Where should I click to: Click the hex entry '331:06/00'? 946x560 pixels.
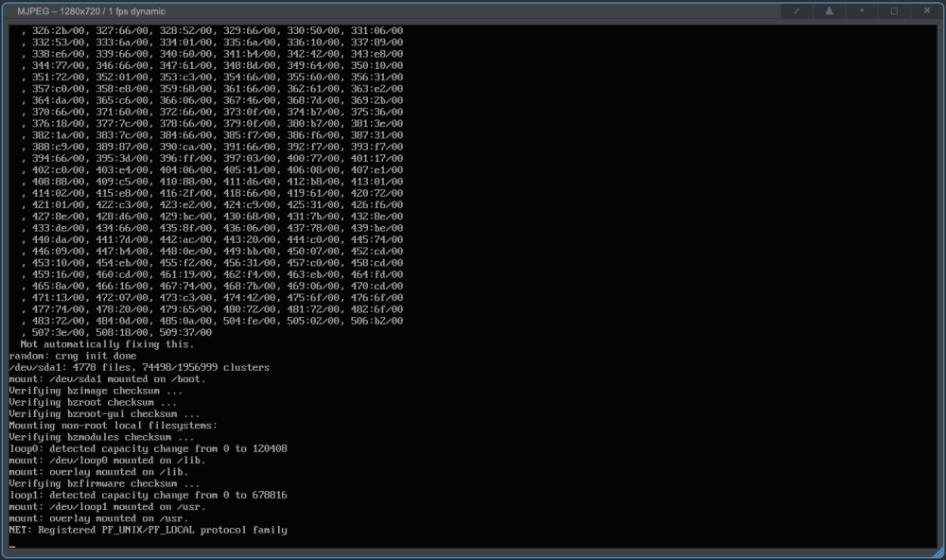tap(377, 31)
